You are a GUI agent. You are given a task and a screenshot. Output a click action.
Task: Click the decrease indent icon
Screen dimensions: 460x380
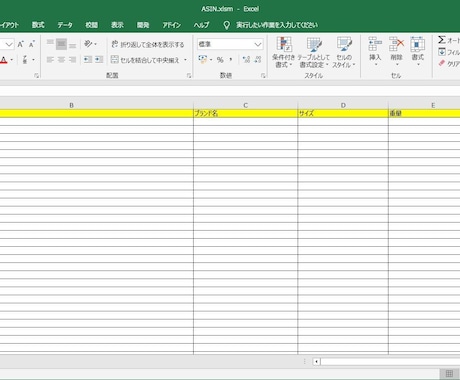[88, 60]
